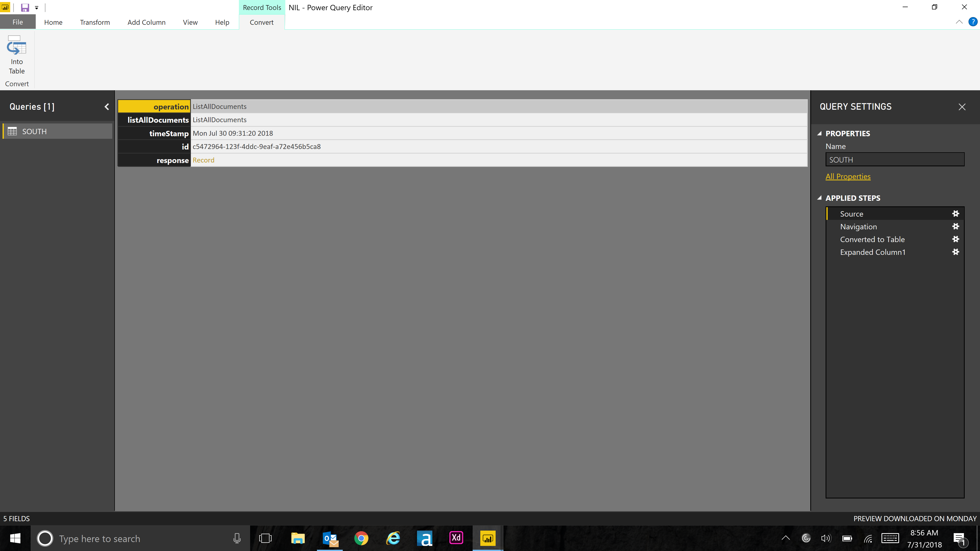Click the operation field name
The width and height of the screenshot is (980, 551).
pos(154,106)
